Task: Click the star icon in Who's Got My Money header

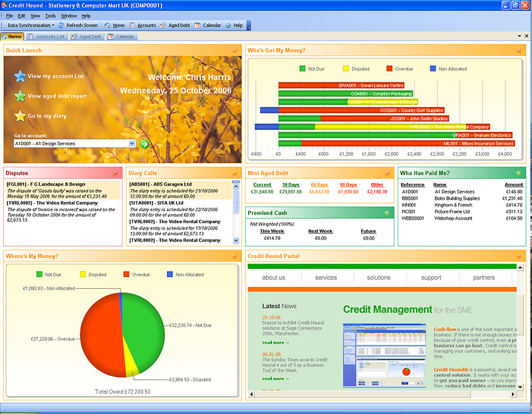Action: tap(519, 51)
